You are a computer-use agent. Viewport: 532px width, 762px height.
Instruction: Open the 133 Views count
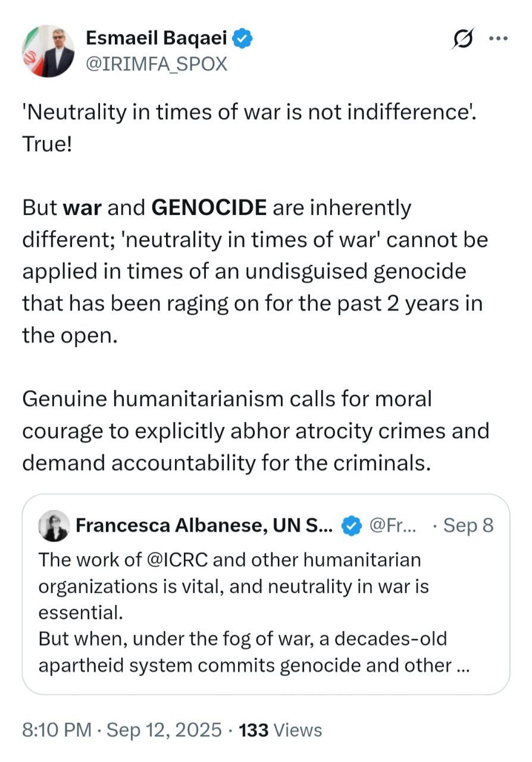coord(280,730)
